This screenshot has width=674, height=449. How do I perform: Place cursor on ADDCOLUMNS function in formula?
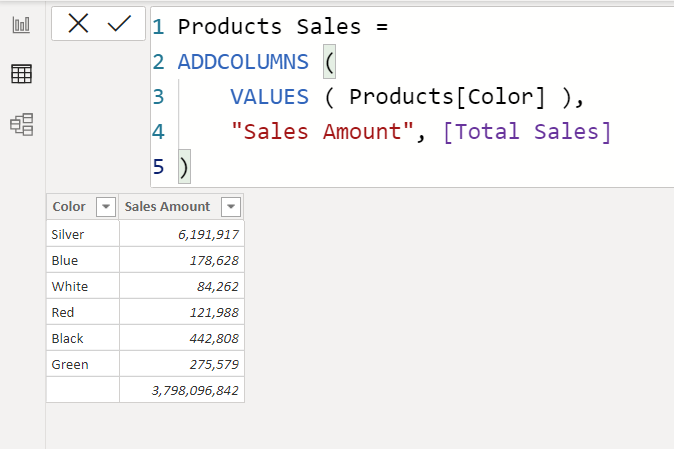[243, 62]
